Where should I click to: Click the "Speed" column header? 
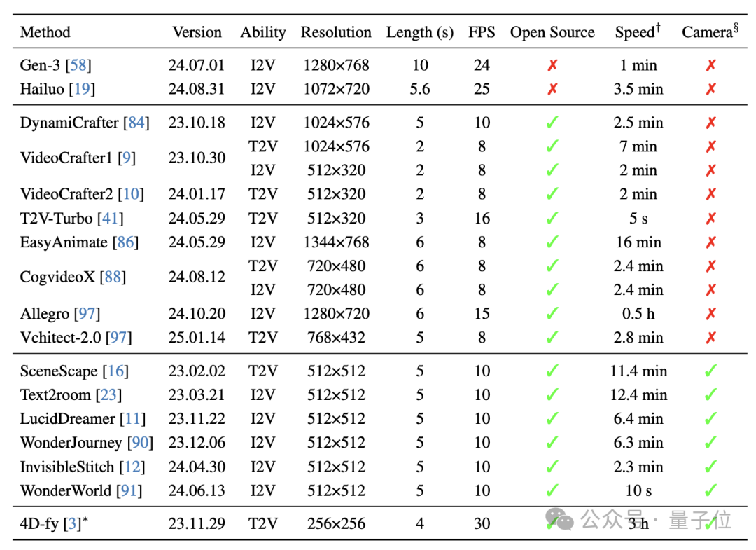coord(638,32)
